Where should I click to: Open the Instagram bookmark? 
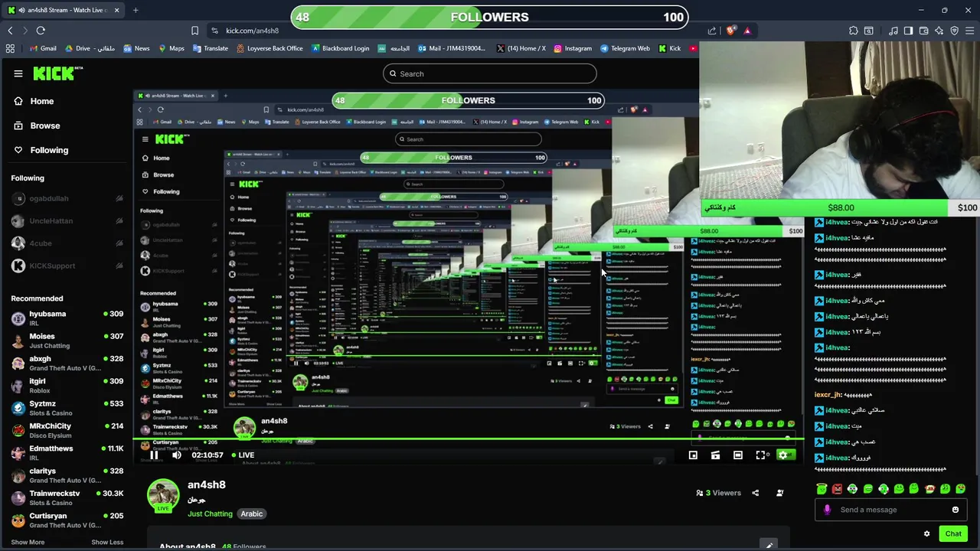(573, 48)
